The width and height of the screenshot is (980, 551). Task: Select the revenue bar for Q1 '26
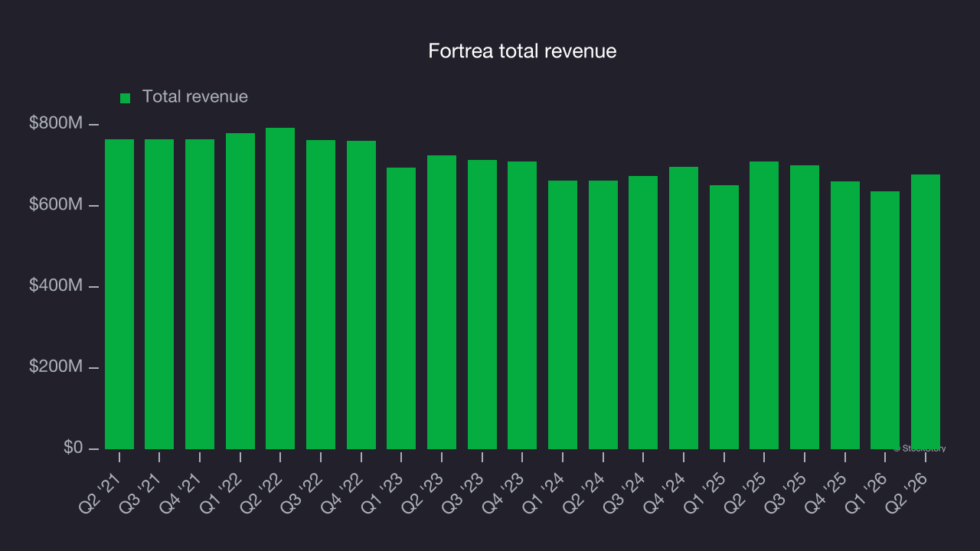(885, 320)
